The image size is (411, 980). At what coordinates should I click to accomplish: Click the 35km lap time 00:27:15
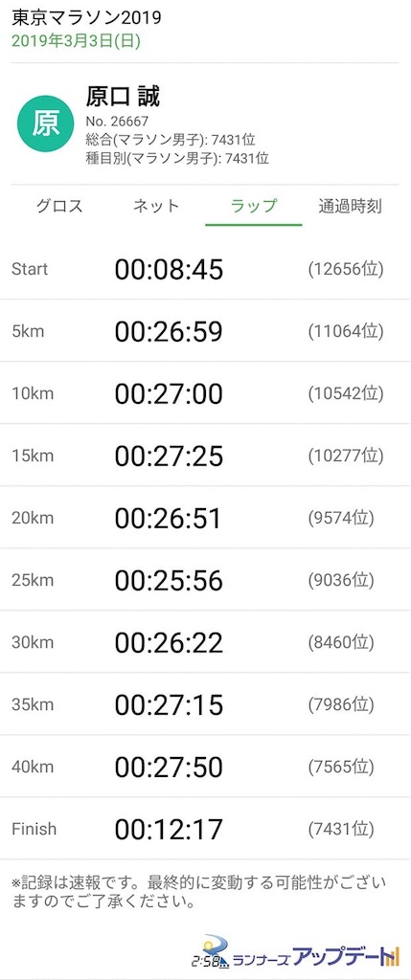click(x=169, y=705)
